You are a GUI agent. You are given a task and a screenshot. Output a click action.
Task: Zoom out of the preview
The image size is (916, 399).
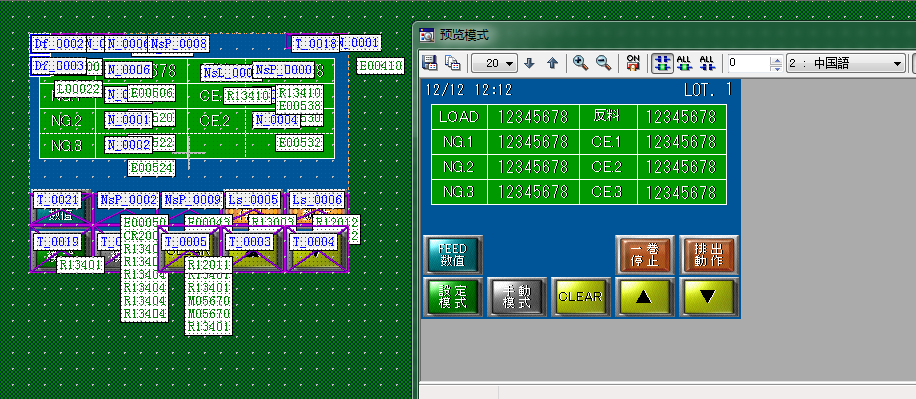(603, 63)
